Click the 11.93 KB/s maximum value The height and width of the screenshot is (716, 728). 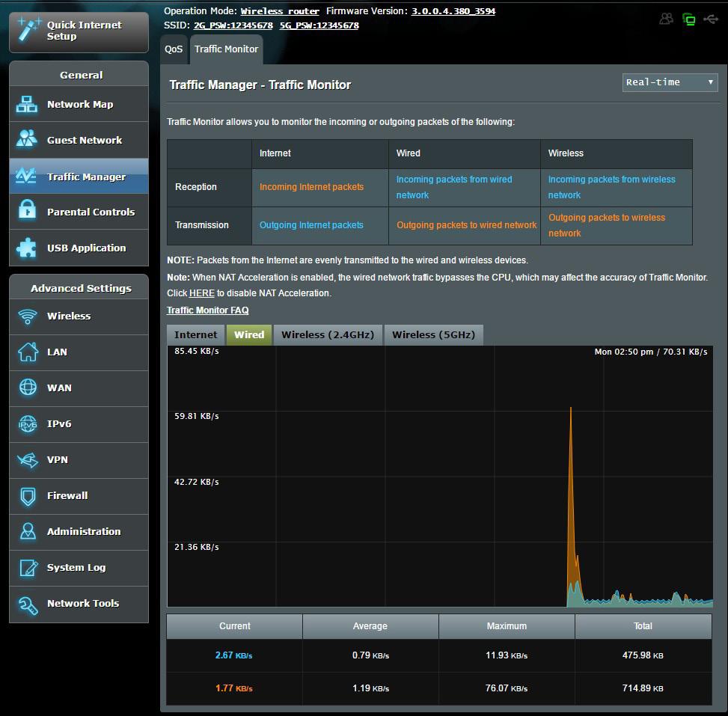click(x=507, y=655)
